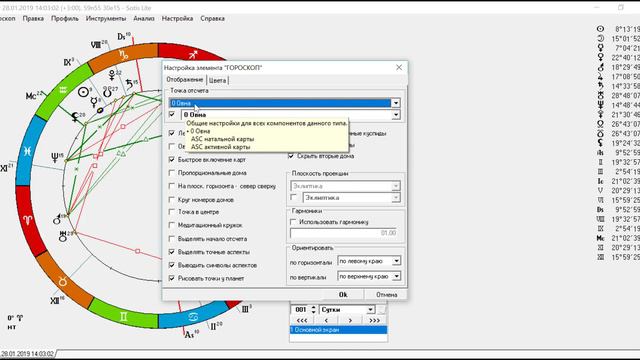Enable 'Пропорциональные дома' checkbox
640x360 pixels.
(171, 173)
